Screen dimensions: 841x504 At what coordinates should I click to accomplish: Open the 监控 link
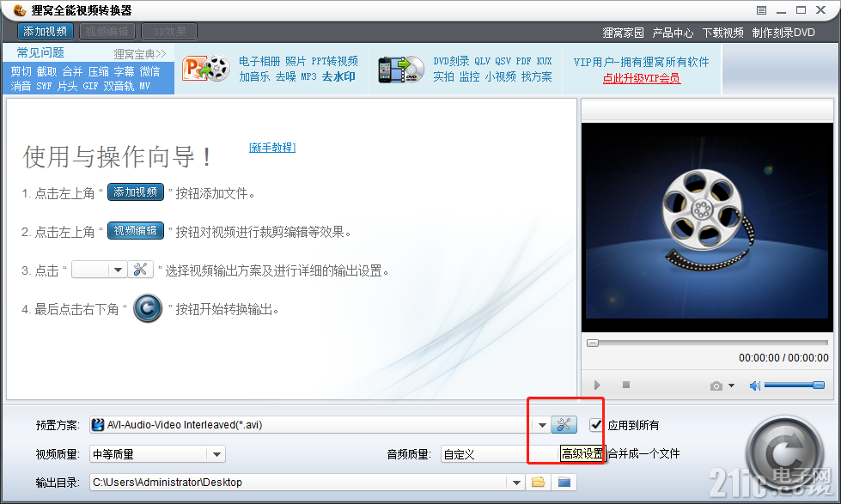click(x=469, y=76)
